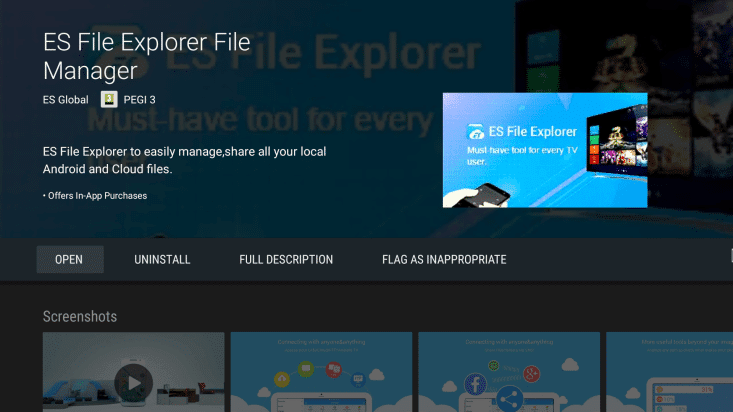733x412 pixels.
Task: Click the PEGI 3 rating text
Action: (139, 100)
